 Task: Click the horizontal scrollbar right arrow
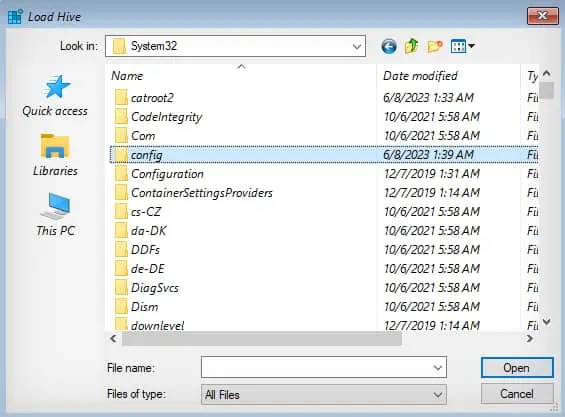[529, 338]
